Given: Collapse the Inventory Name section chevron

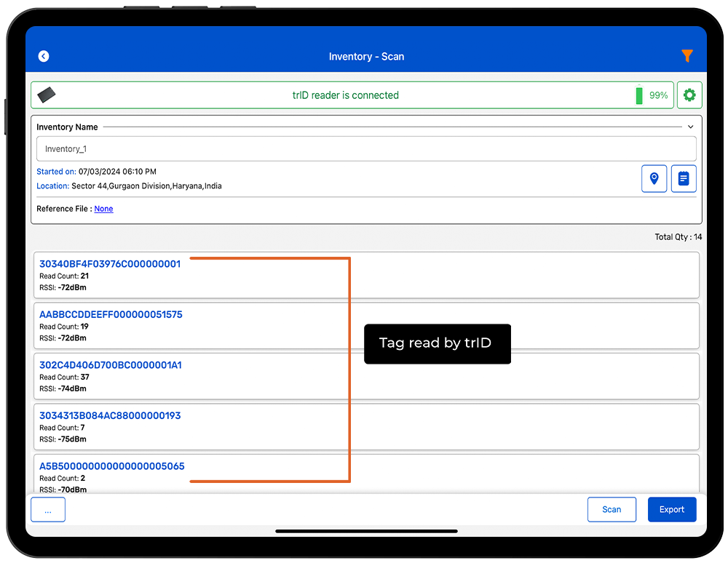Looking at the screenshot, I should (x=690, y=127).
